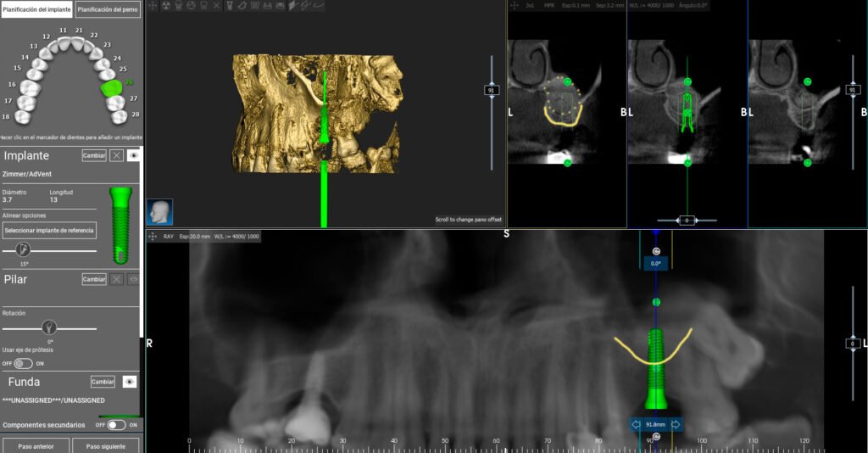This screenshot has width=868, height=453.
Task: Toggle the Implante visibility eye
Action: 133,155
